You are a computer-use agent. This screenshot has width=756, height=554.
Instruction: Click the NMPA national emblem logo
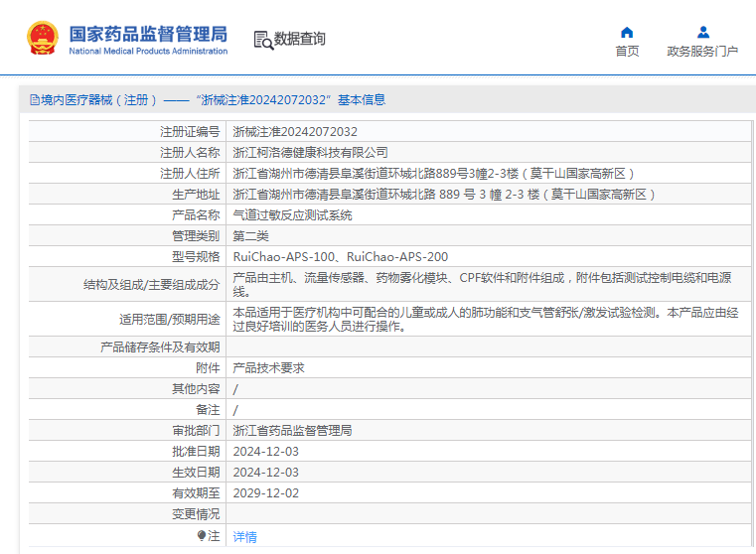click(43, 38)
